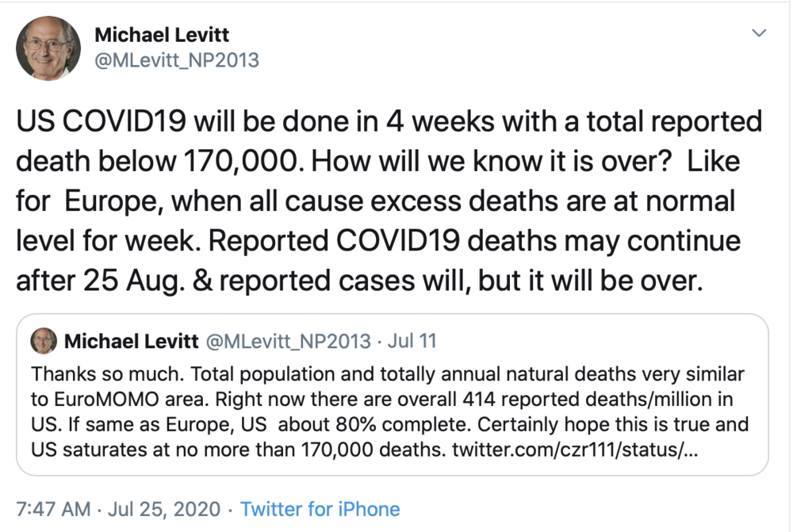Click Michael Levitt's large profile photo
Screen dimensions: 793x532
point(48,48)
